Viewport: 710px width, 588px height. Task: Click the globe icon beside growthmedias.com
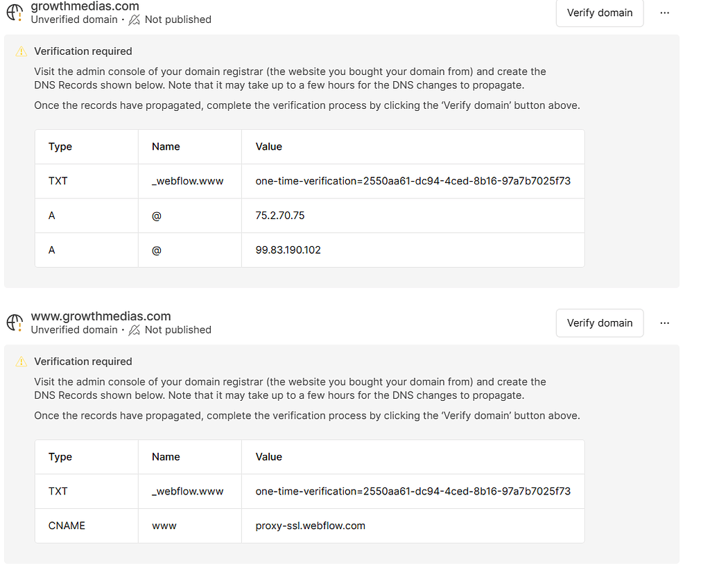(x=15, y=12)
